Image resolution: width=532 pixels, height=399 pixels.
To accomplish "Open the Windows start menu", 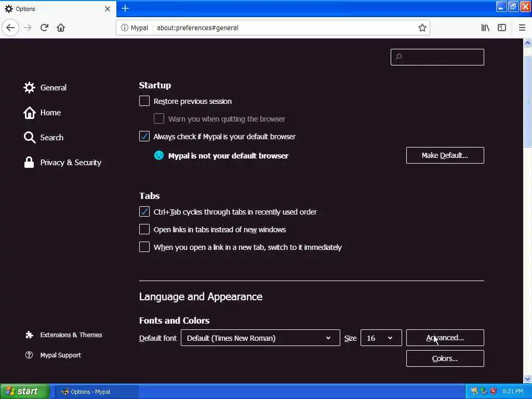I will click(x=25, y=391).
